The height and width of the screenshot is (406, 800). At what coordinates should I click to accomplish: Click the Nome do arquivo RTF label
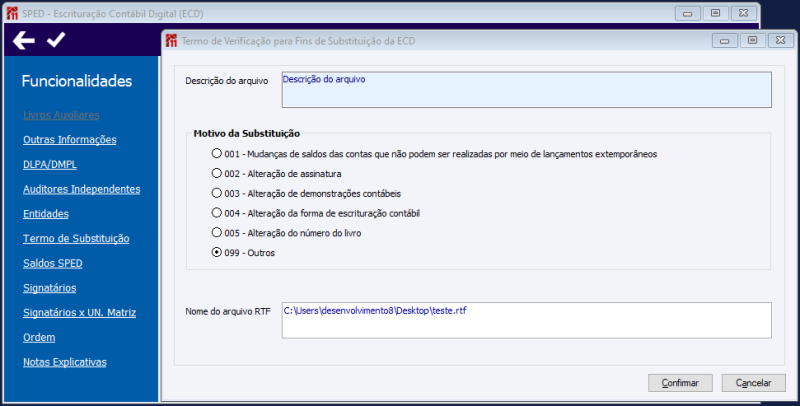click(228, 311)
